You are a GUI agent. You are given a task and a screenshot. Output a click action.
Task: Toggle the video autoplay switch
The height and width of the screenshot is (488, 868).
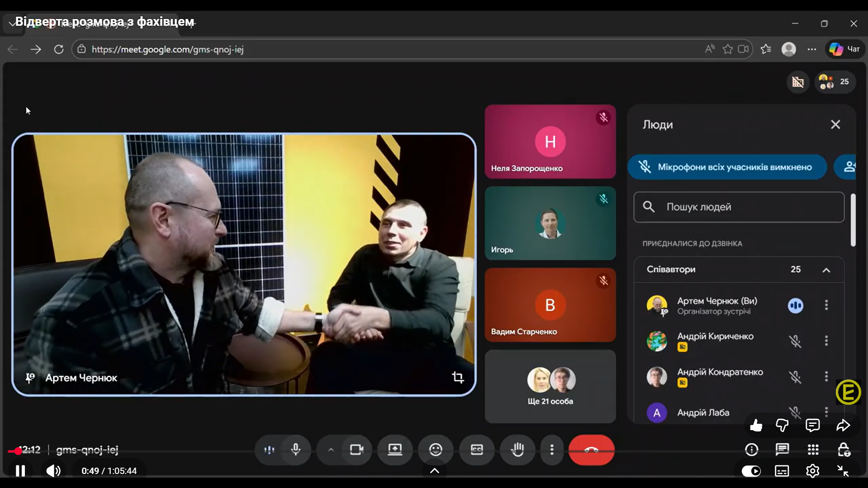pyautogui.click(x=751, y=471)
